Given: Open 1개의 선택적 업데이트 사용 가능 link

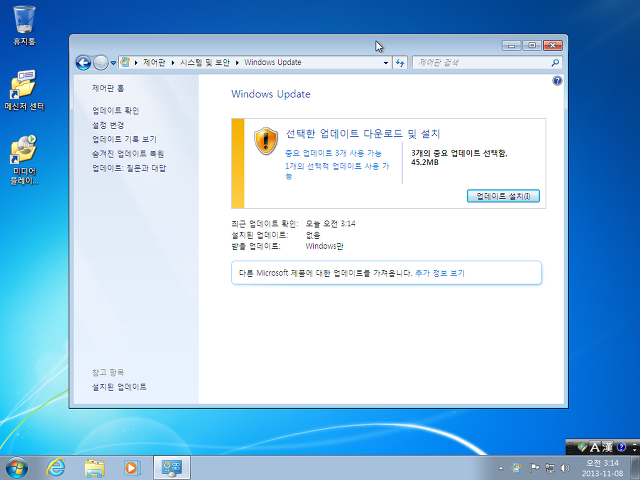Looking at the screenshot, I should tap(337, 171).
